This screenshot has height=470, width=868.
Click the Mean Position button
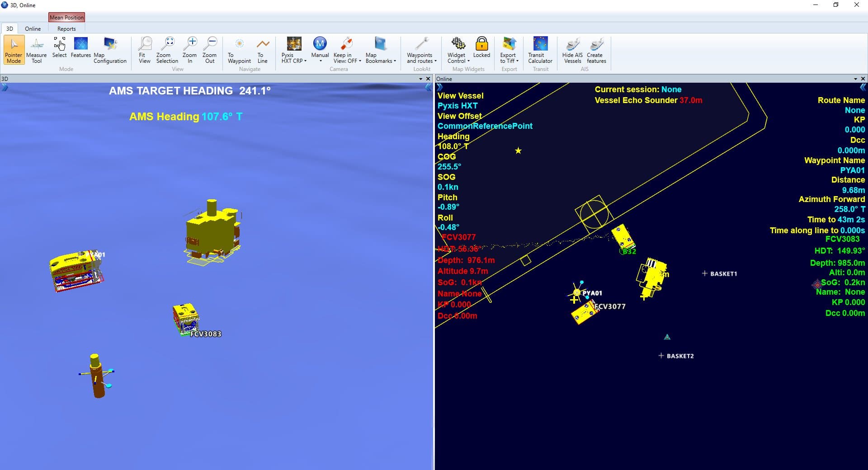pyautogui.click(x=66, y=17)
